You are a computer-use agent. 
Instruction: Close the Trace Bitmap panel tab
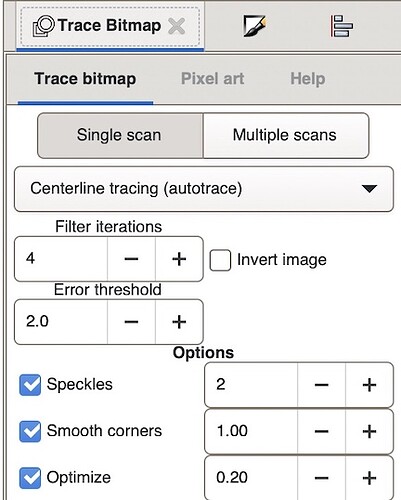(176, 26)
